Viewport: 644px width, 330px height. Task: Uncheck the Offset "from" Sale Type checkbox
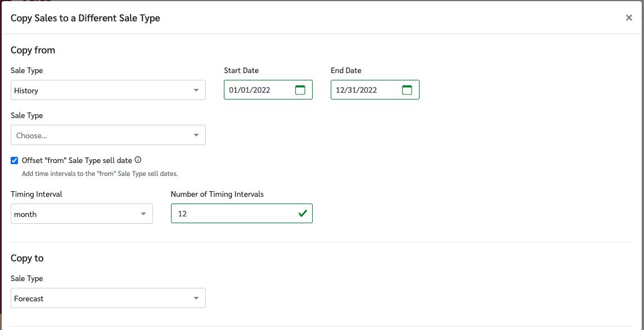[x=15, y=160]
